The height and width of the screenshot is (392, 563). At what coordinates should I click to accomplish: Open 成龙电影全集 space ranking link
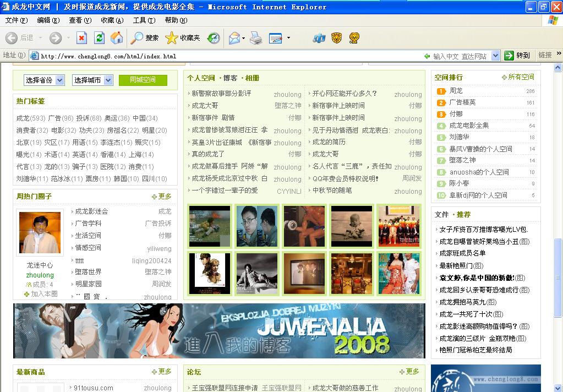click(469, 126)
